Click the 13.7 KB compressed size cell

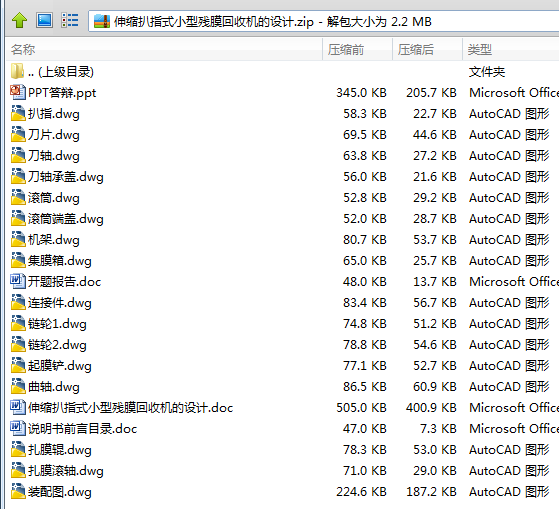435,282
